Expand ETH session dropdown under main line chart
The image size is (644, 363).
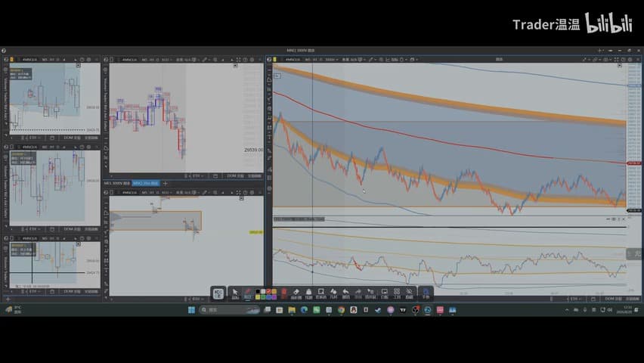(x=574, y=299)
